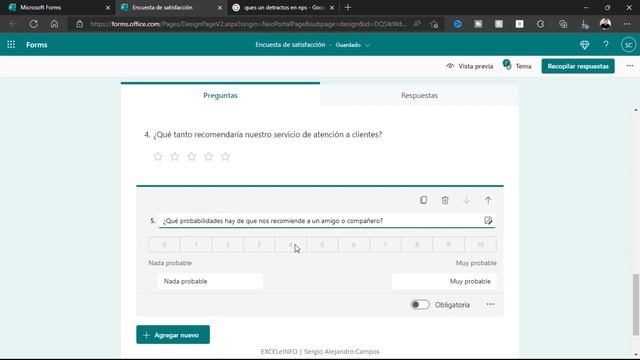
Task: Switch to the Preguntas tab
Action: (x=220, y=95)
